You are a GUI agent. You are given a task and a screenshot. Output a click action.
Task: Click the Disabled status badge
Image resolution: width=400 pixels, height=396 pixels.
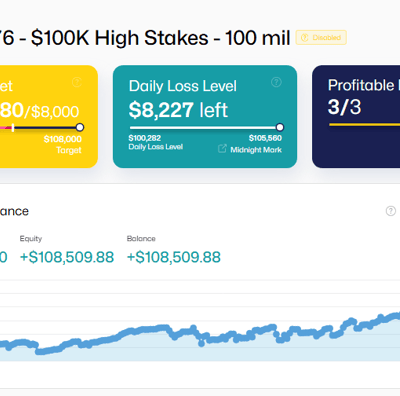[321, 37]
